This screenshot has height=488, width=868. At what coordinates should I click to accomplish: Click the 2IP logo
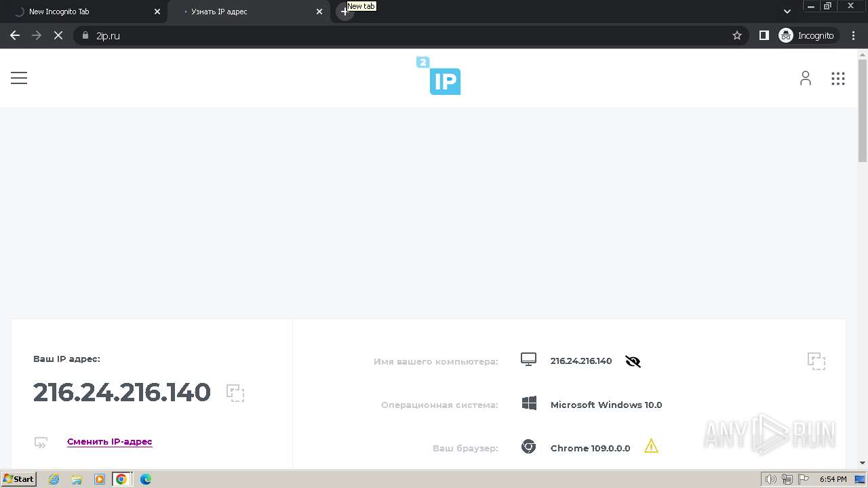[439, 76]
